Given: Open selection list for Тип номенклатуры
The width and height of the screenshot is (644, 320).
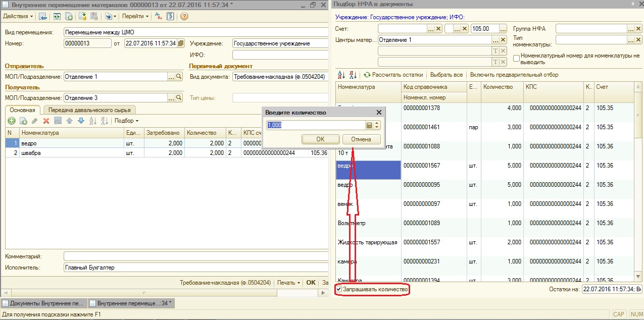Looking at the screenshot, I should 631,39.
